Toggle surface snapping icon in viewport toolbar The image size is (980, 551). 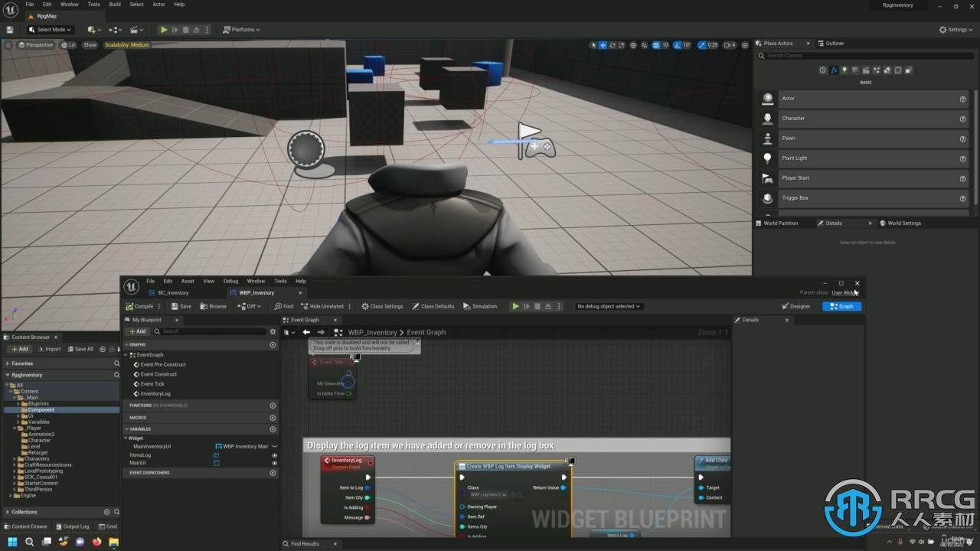pyautogui.click(x=645, y=45)
